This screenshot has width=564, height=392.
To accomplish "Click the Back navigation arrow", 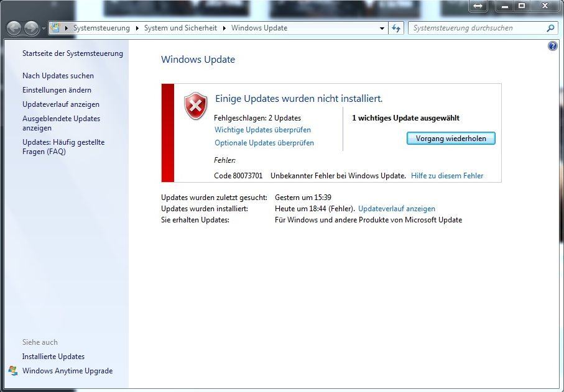I will tap(14, 29).
